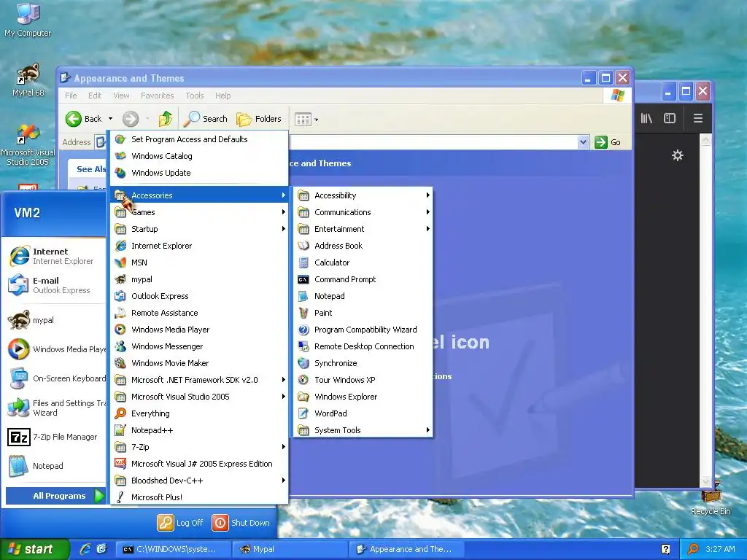Image resolution: width=747 pixels, height=560 pixels.
Task: Open the Tools menu
Action: tap(194, 96)
